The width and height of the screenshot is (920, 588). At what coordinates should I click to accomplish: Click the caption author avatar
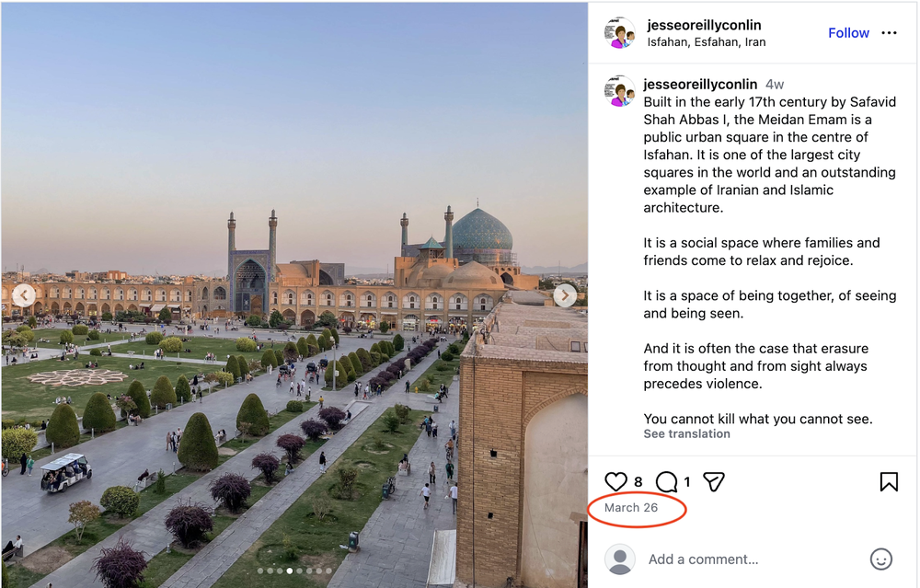point(619,91)
